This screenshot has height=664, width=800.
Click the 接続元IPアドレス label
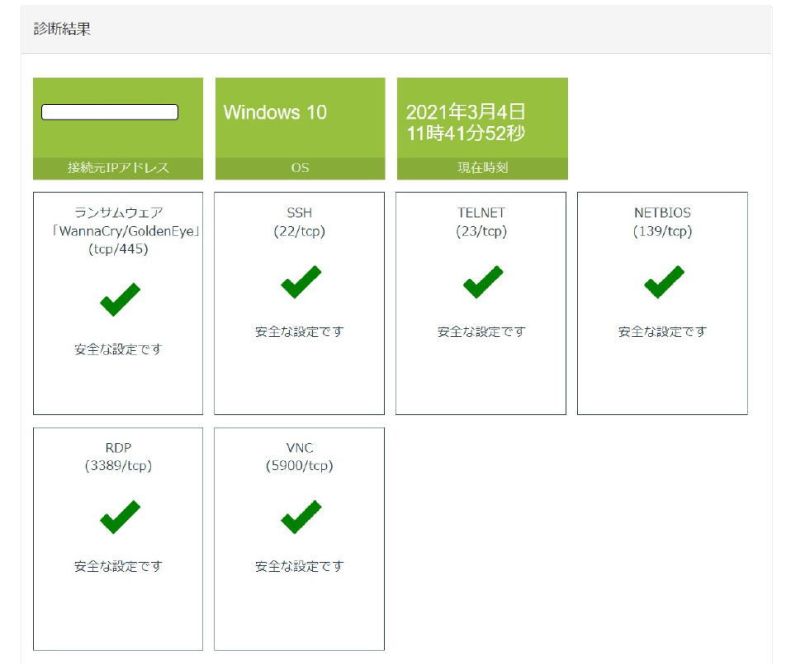[x=118, y=168]
